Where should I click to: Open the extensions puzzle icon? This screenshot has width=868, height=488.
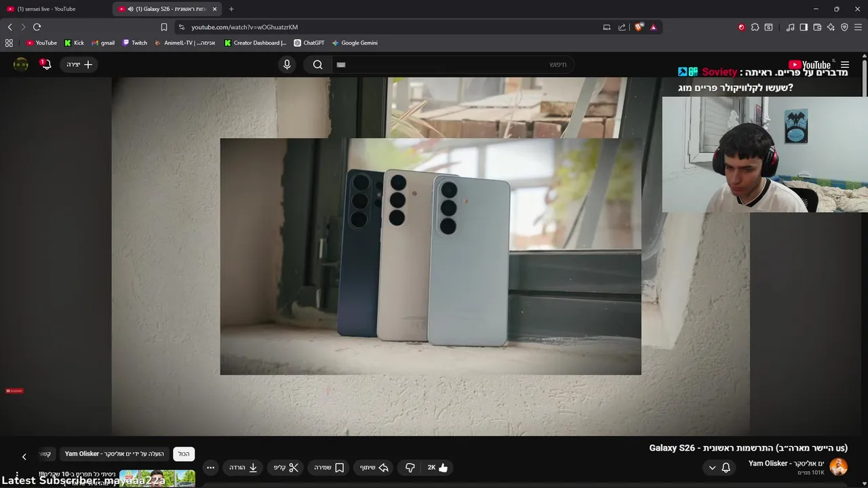(755, 27)
